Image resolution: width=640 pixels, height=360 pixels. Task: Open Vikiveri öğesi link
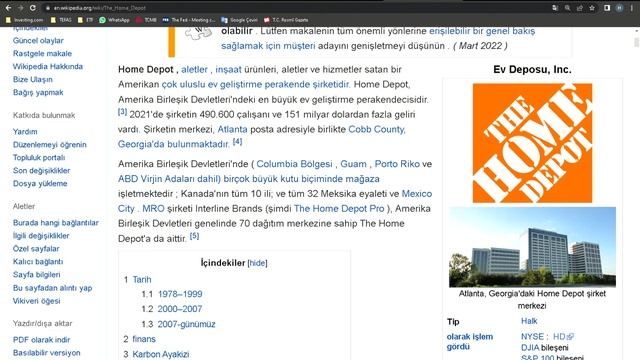click(x=36, y=301)
